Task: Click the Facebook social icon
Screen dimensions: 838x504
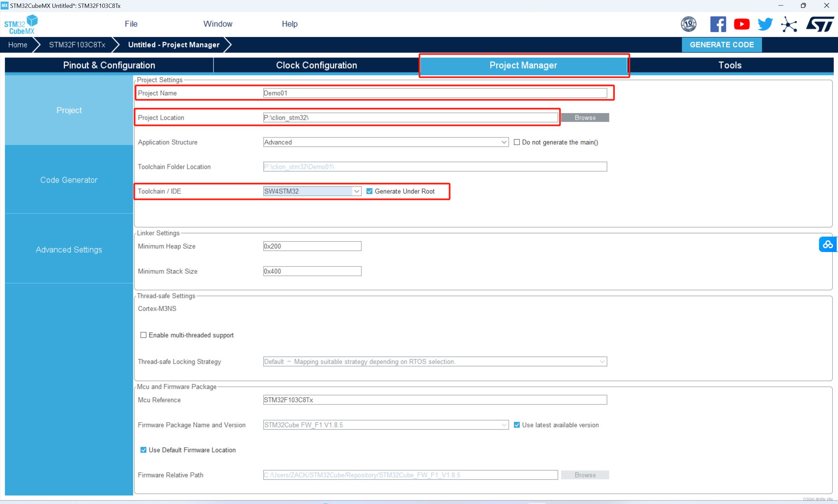Action: (718, 24)
